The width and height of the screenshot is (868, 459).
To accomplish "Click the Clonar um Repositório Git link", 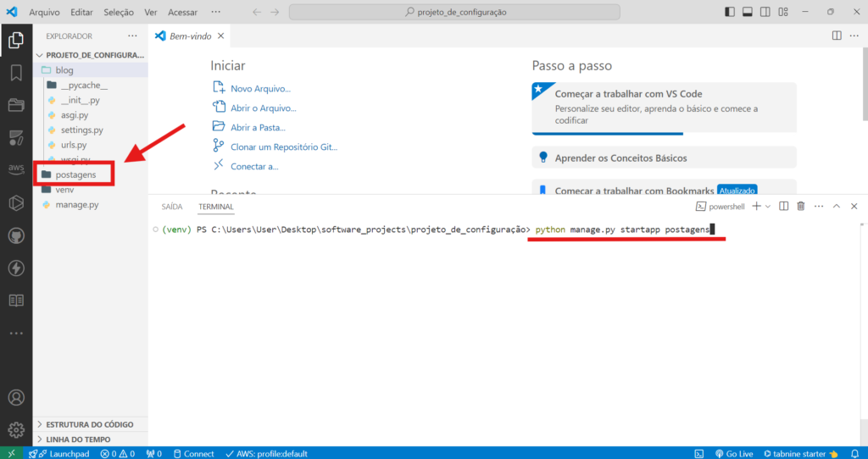I will (x=284, y=147).
